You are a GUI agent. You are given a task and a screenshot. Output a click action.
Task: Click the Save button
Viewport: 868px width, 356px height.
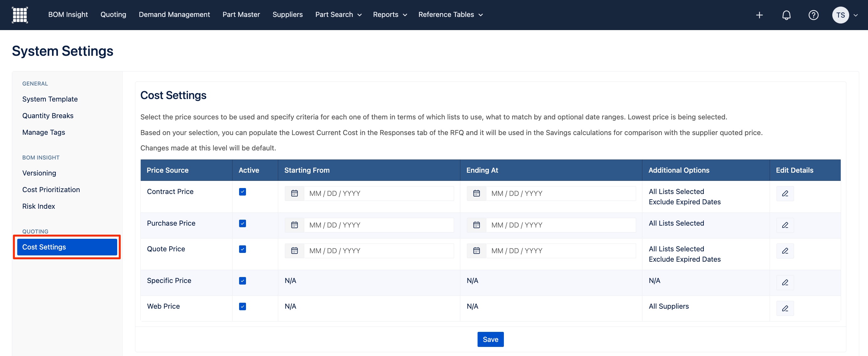pyautogui.click(x=490, y=339)
